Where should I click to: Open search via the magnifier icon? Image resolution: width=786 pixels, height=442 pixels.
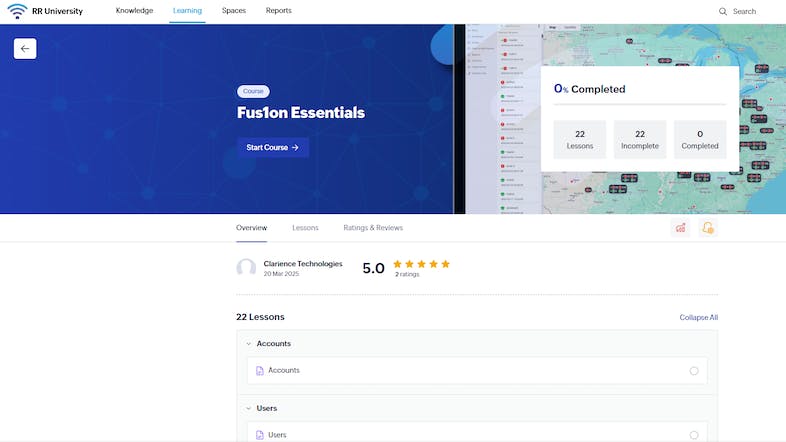pos(723,11)
